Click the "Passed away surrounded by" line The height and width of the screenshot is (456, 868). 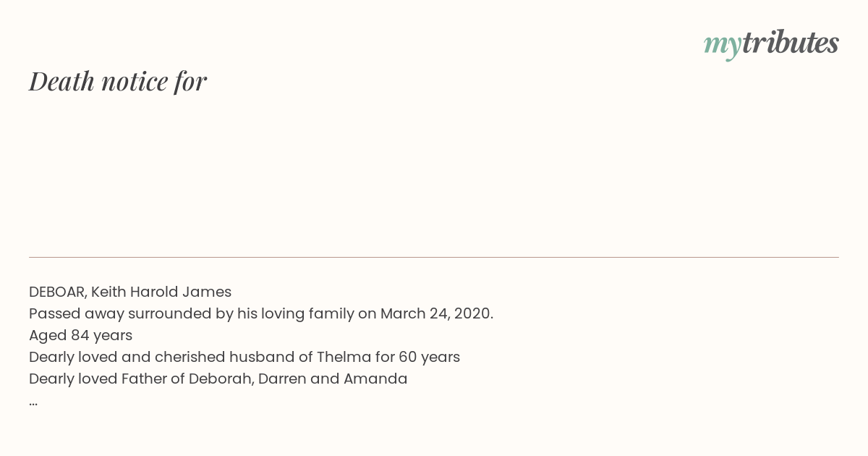click(261, 313)
